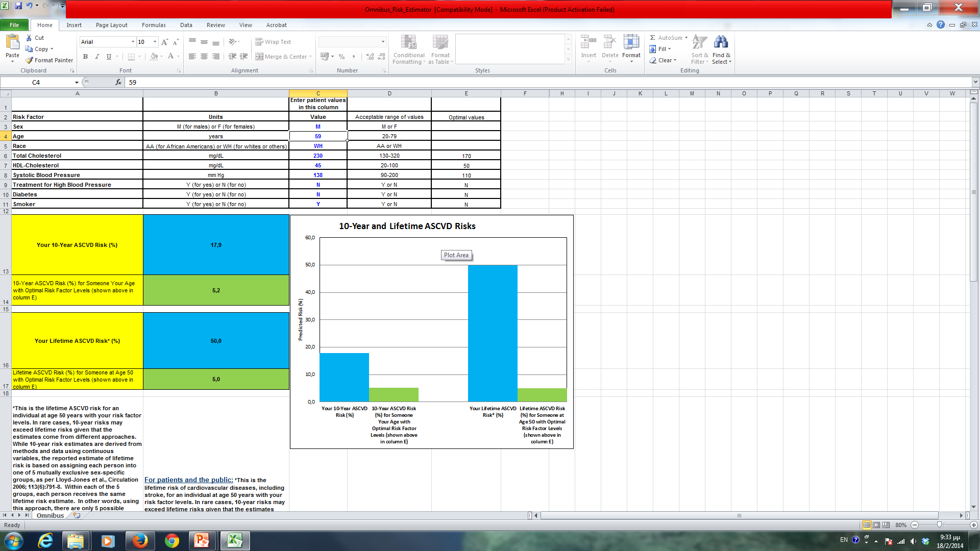Viewport: 980px width, 551px height.
Task: Open Conditional Formatting menu
Action: click(x=409, y=49)
